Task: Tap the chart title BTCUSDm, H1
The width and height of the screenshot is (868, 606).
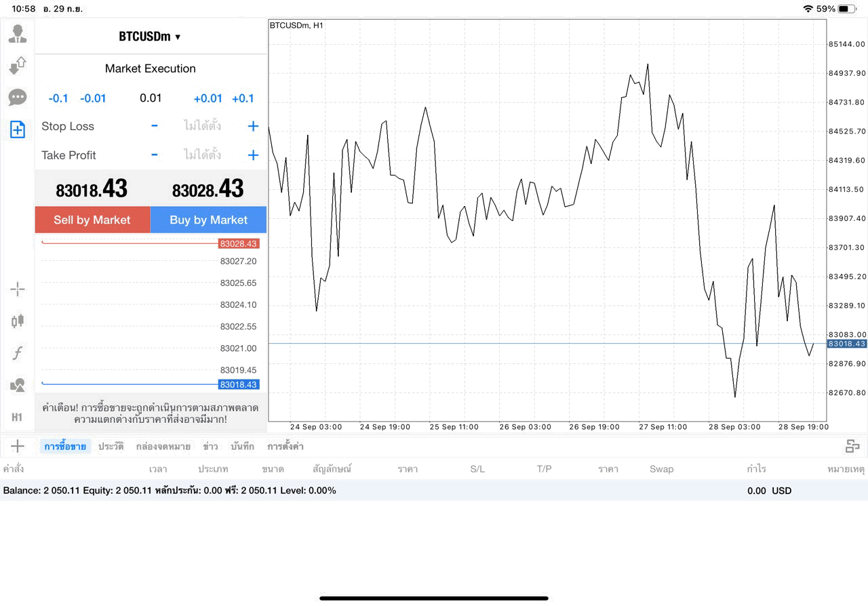Action: click(296, 25)
